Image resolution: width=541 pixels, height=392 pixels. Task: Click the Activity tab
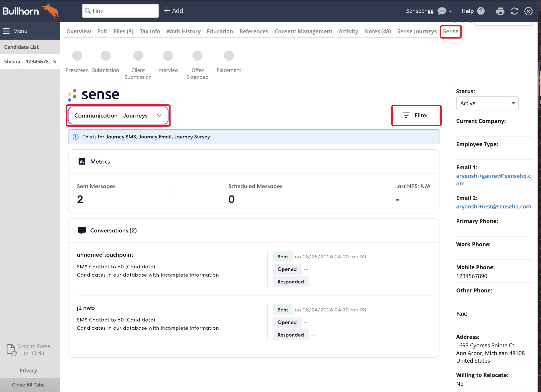coord(348,31)
